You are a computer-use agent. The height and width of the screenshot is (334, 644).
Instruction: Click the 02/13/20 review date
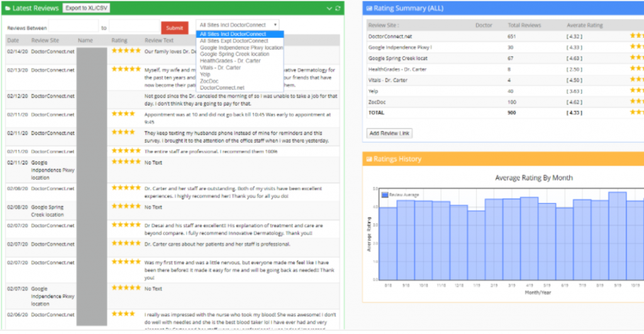17,70
